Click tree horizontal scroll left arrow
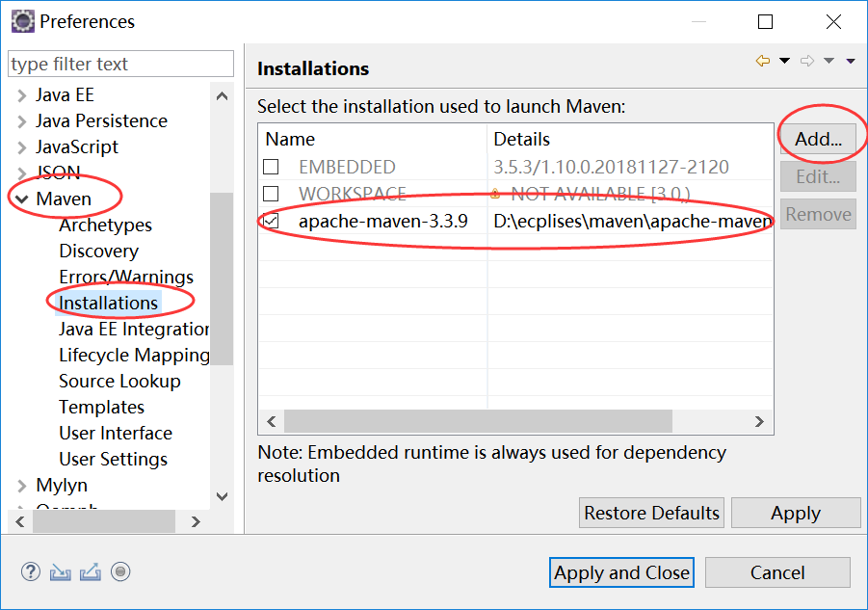This screenshot has height=610, width=868. pyautogui.click(x=20, y=522)
